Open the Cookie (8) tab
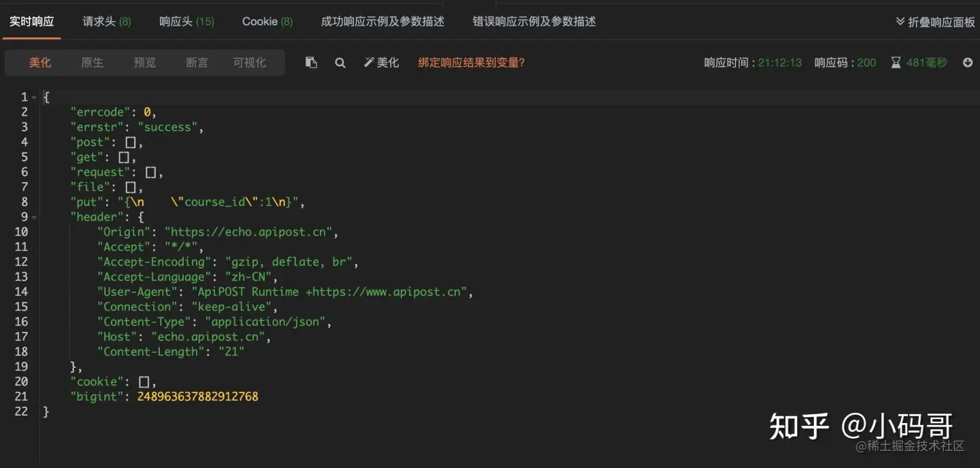Image resolution: width=980 pixels, height=468 pixels. [x=267, y=22]
